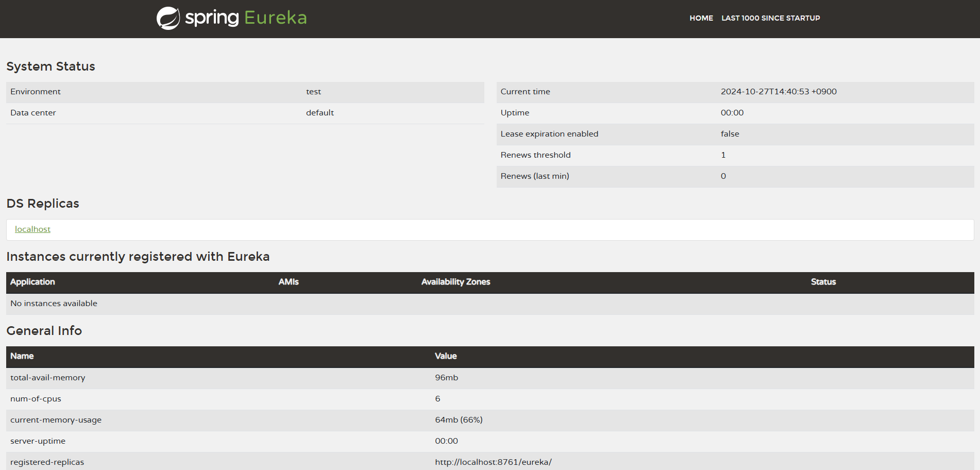This screenshot has height=470, width=980.
Task: Select the Current time label
Action: [x=525, y=92]
